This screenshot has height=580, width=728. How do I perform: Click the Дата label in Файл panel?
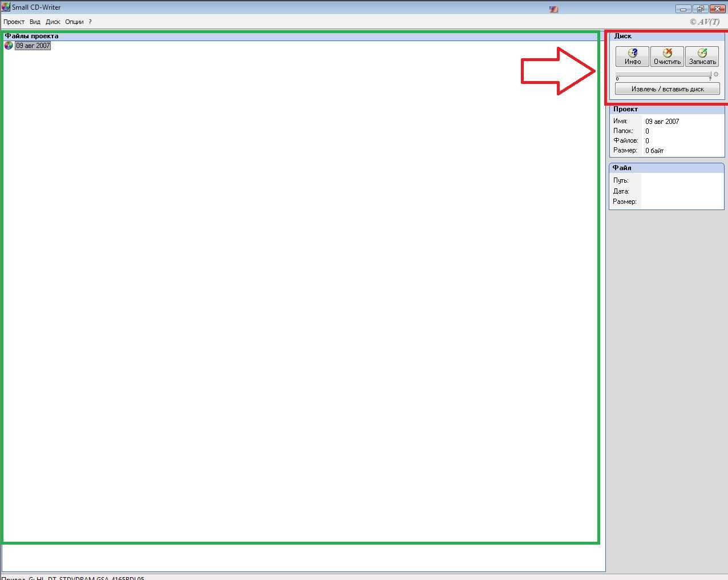coord(621,191)
